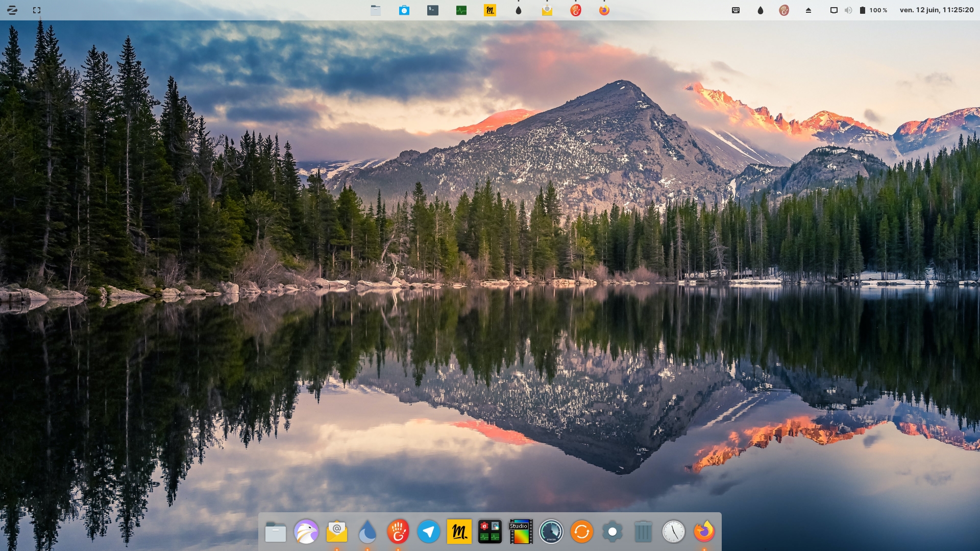
Task: Open the settings gear in the dock
Action: pos(612,532)
